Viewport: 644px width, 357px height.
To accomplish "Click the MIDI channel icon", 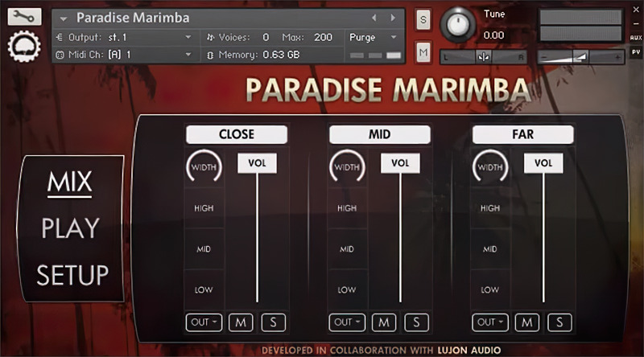I will pos(60,55).
